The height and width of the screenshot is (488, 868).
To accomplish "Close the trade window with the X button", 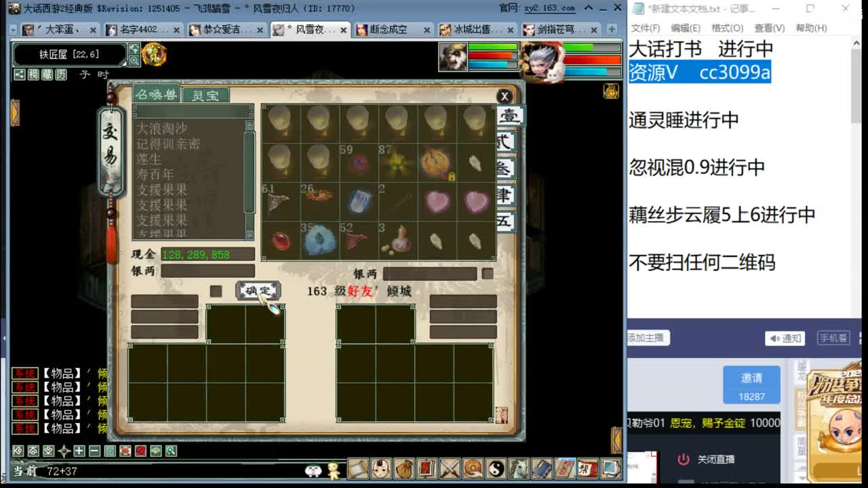I will [504, 96].
